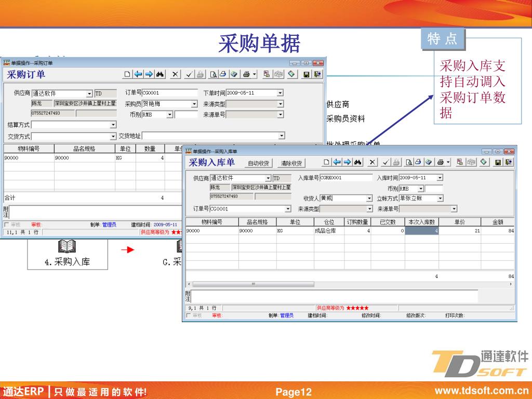Click 单价 cell showing 21
This screenshot has height=399, width=532.
(x=460, y=231)
